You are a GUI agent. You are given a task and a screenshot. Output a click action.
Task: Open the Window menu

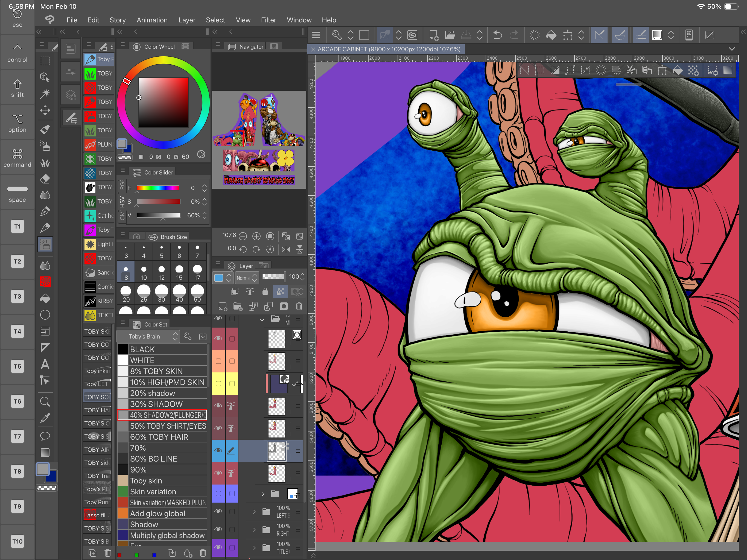click(299, 20)
